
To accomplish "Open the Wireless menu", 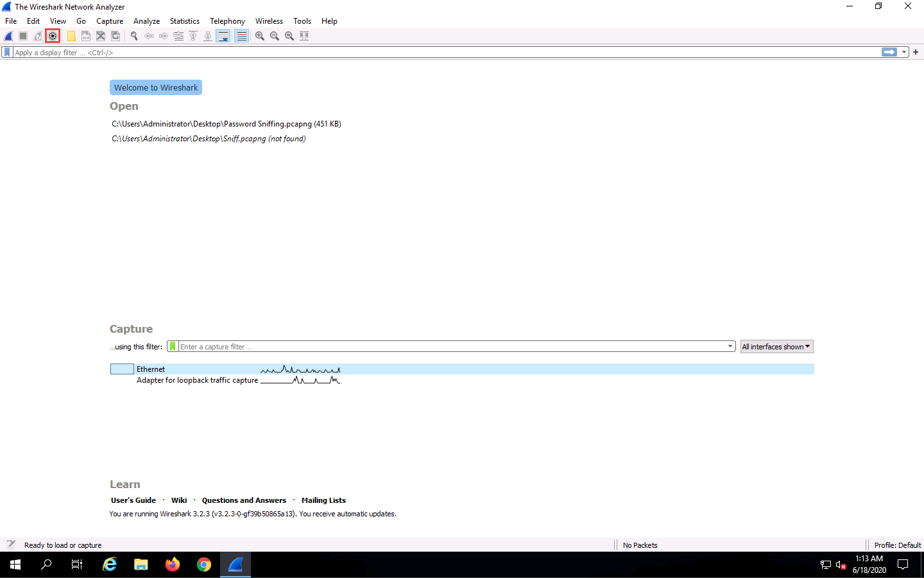I will pos(269,21).
